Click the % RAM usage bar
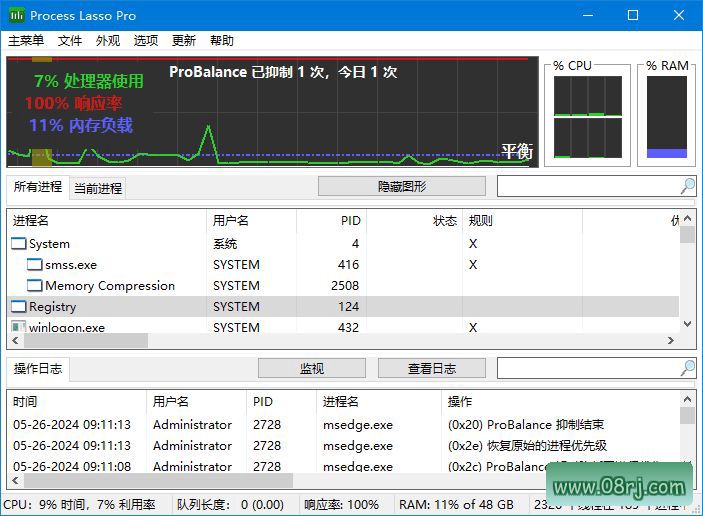 [x=667, y=117]
